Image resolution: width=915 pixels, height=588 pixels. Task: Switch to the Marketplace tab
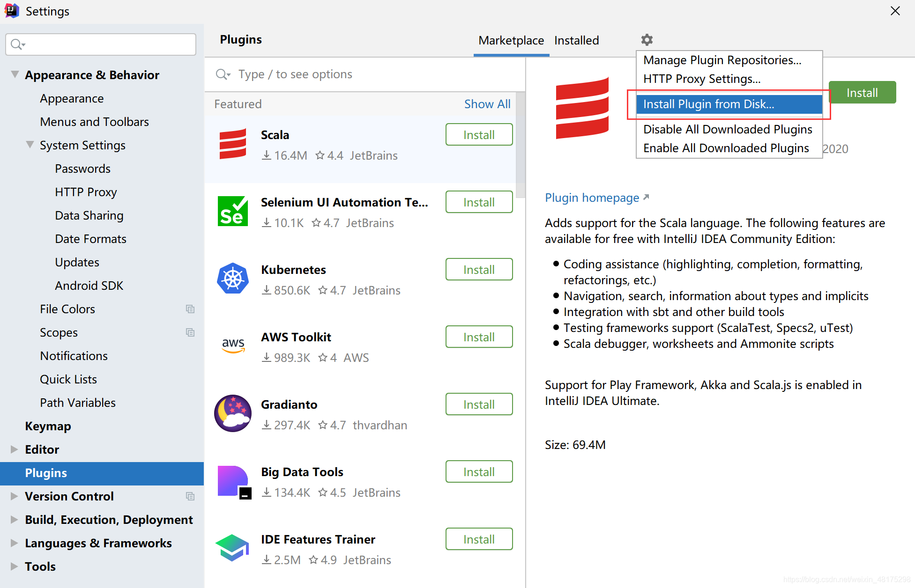coord(511,41)
